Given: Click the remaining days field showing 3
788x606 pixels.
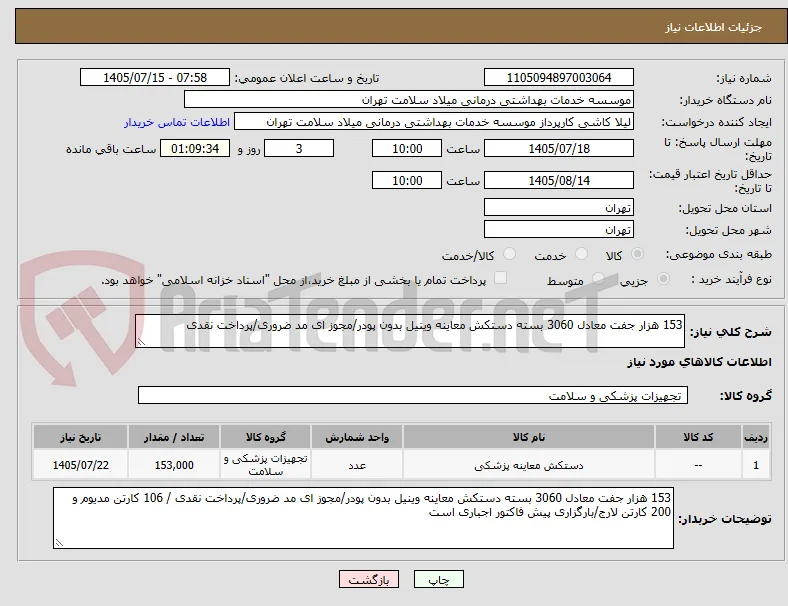Looking at the screenshot, I should [x=299, y=149].
